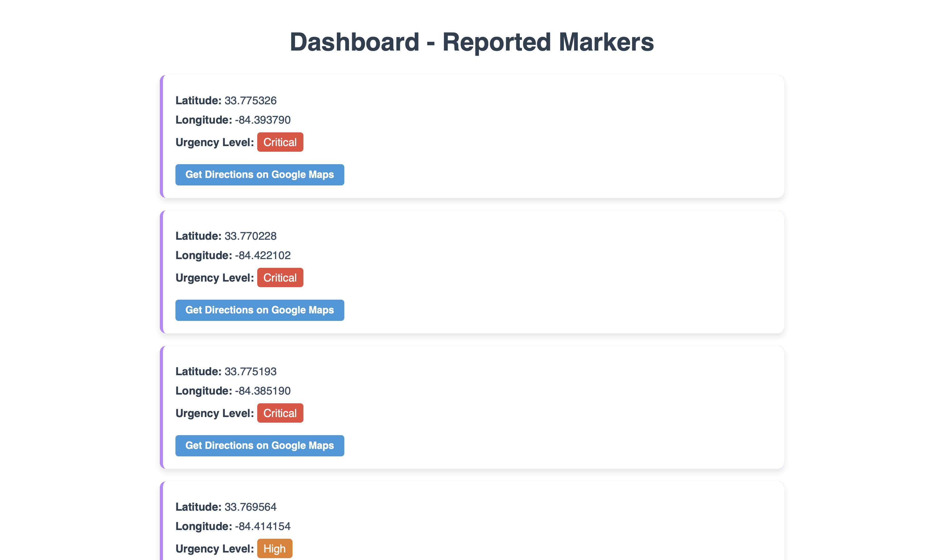Click Urgency Level label in first card
Viewport: 944px width, 560px height.
click(x=214, y=142)
